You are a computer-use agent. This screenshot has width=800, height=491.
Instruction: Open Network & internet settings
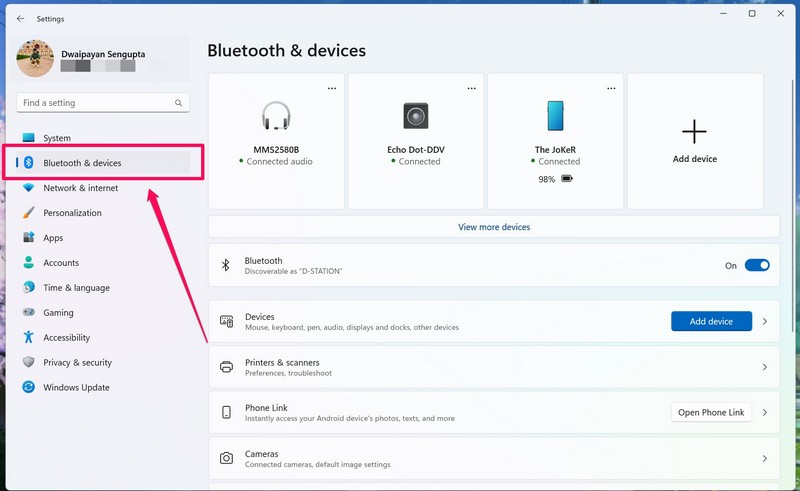80,188
